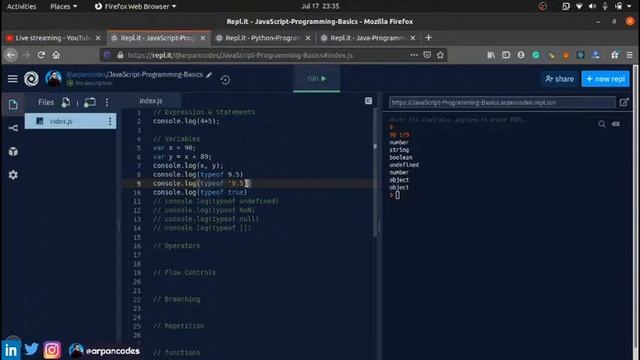
Task: Clear the console output icon
Action: tap(616, 123)
